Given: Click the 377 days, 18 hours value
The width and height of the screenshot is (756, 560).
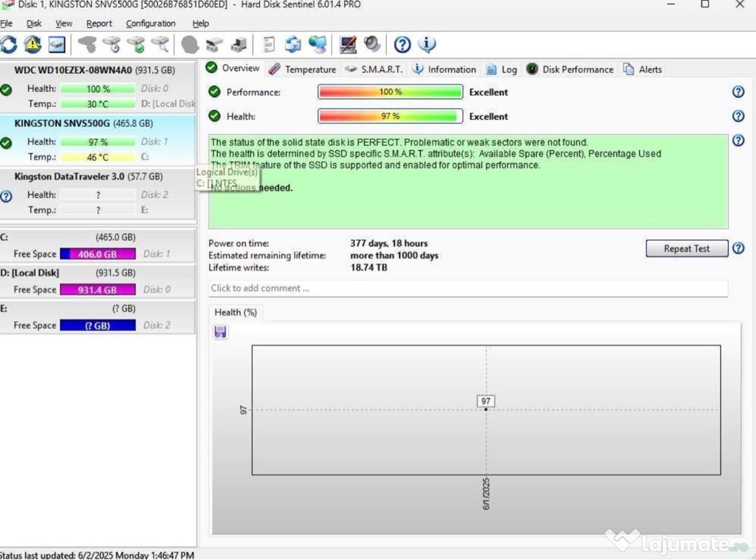Looking at the screenshot, I should 389,244.
